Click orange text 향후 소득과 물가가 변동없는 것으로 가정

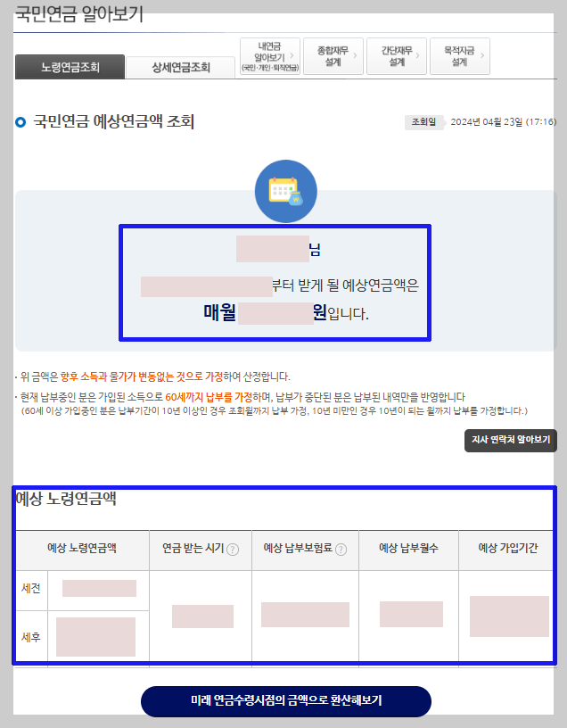142,376
